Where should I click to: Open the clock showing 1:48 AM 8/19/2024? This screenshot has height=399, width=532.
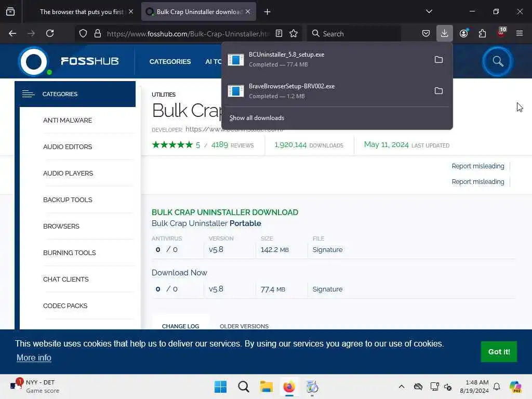click(474, 387)
